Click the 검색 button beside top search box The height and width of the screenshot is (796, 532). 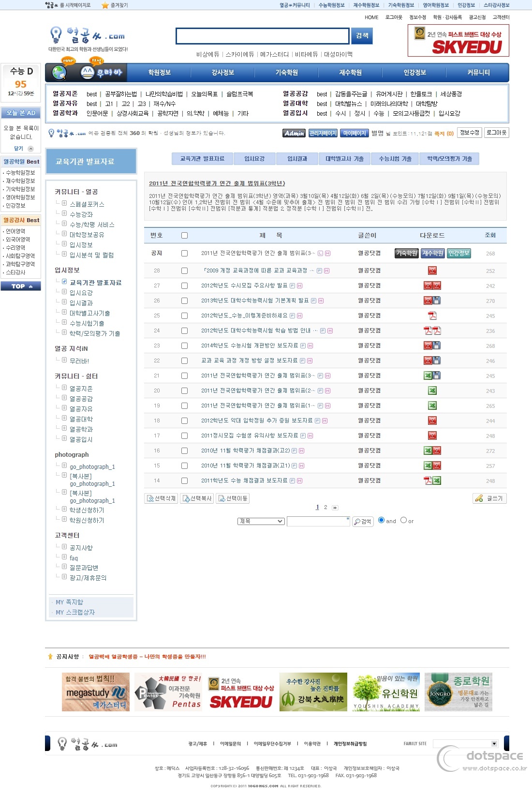[x=362, y=36]
